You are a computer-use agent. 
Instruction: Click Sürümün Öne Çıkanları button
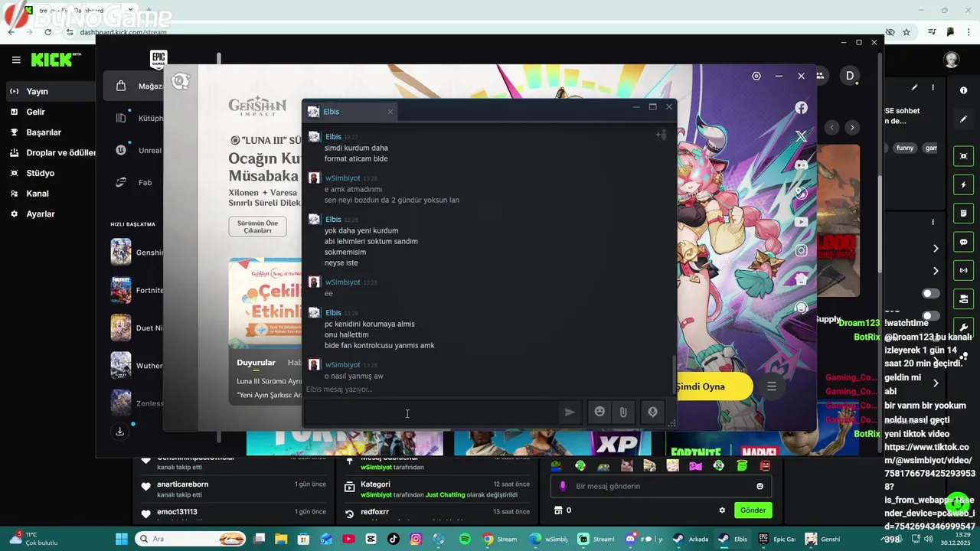tap(257, 227)
